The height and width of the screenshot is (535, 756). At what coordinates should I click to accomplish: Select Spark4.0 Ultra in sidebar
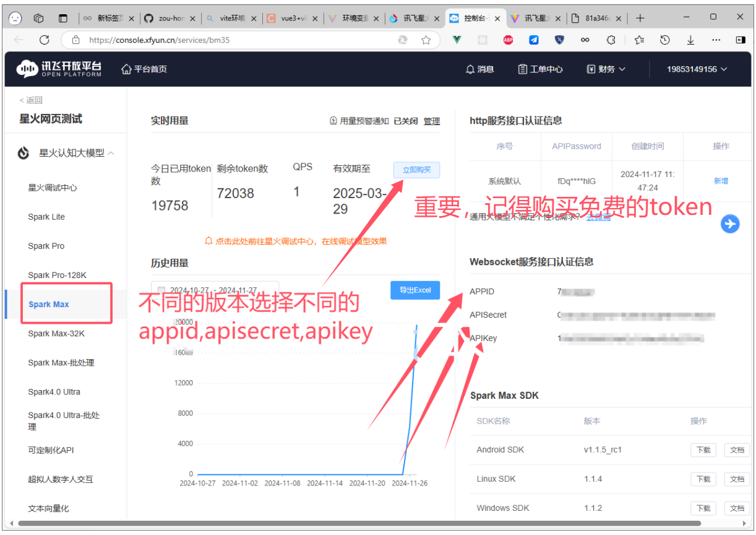click(54, 391)
